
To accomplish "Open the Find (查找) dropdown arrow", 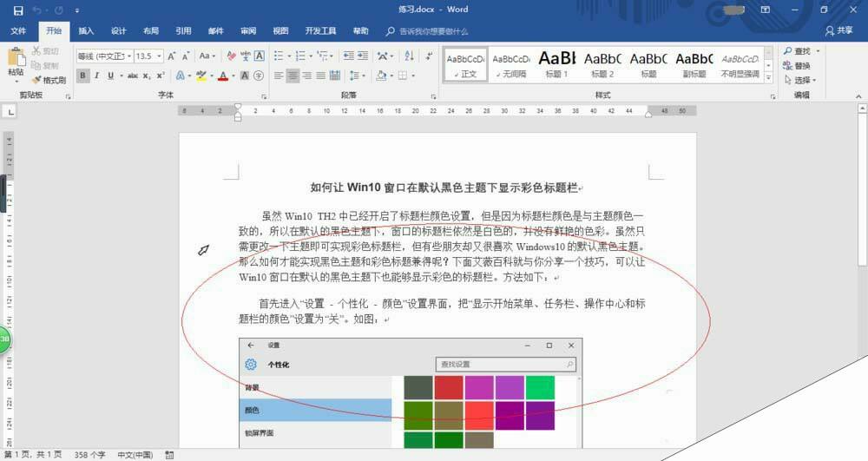I will click(x=819, y=51).
